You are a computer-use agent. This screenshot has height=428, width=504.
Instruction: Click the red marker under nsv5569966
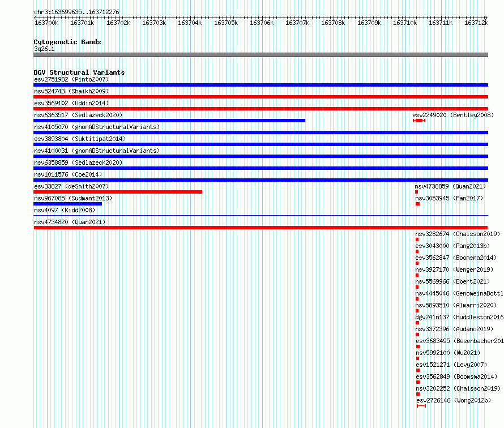coord(417,287)
